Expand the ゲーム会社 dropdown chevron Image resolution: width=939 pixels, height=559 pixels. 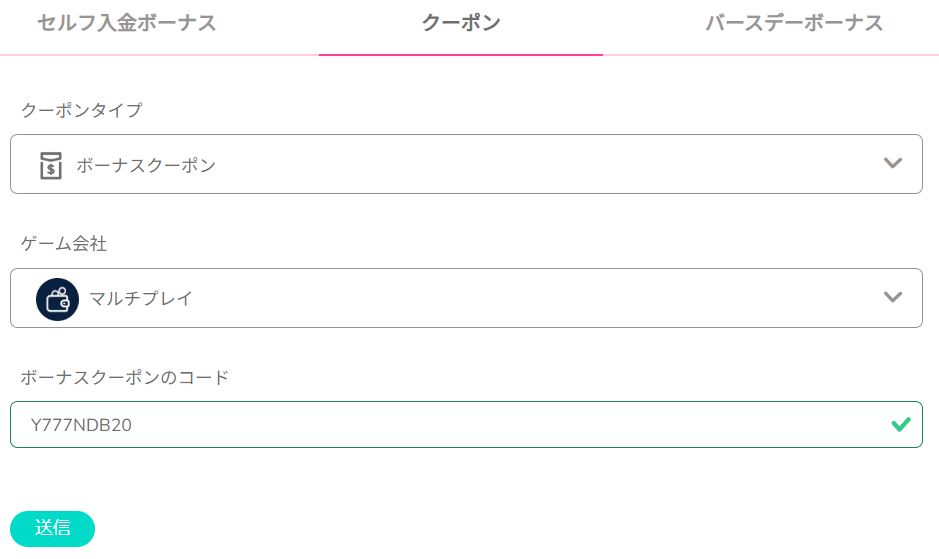click(x=893, y=297)
